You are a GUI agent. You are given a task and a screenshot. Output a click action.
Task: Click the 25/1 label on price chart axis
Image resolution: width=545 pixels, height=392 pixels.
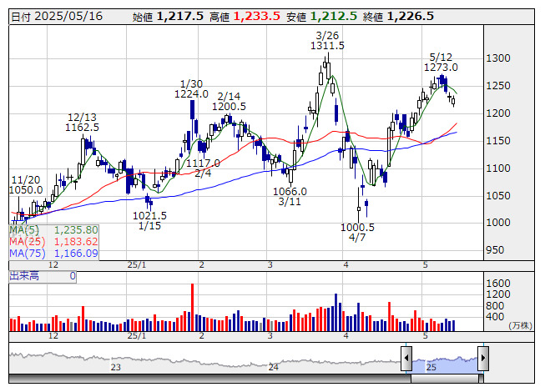coord(137,265)
